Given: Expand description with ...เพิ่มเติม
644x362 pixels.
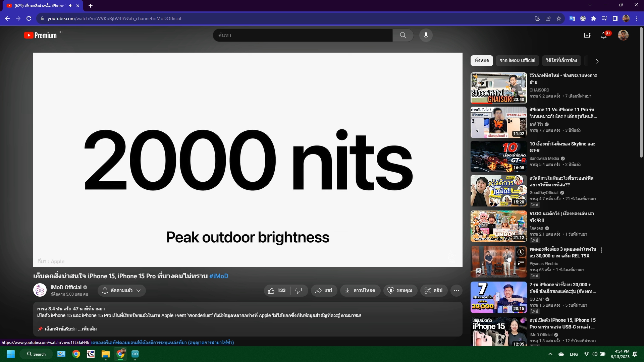Looking at the screenshot, I should [x=88, y=329].
